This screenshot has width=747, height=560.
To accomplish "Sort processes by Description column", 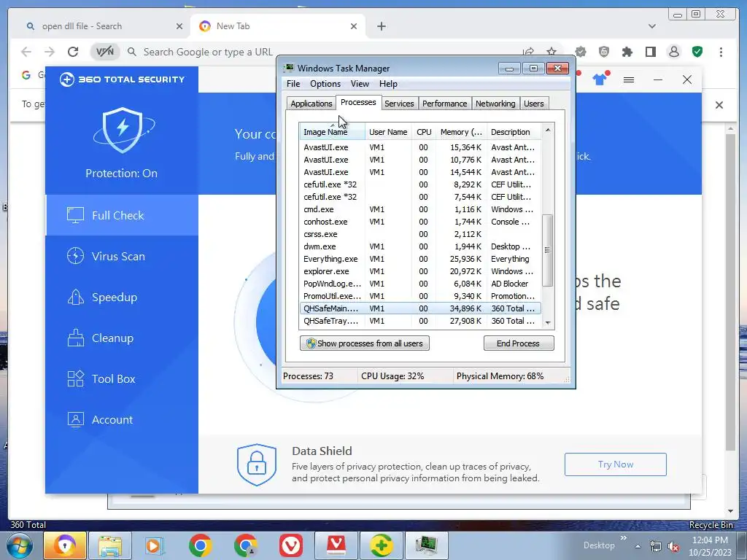I will pos(514,132).
